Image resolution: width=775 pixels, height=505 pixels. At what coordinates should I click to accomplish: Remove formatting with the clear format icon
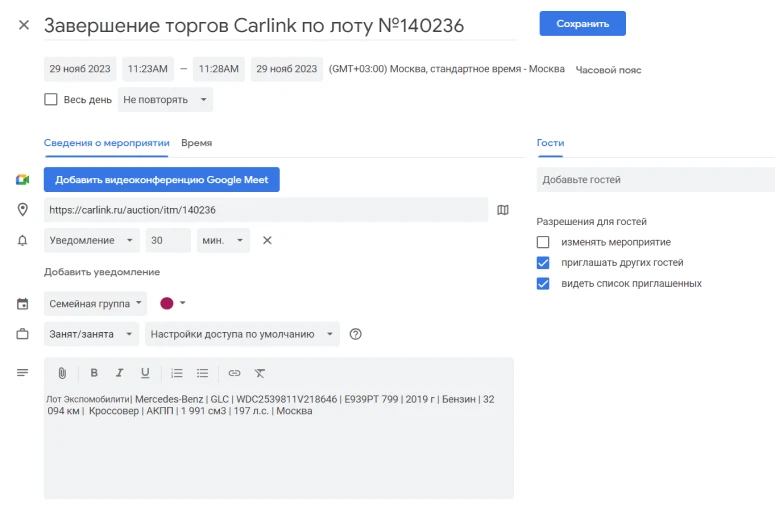click(260, 373)
